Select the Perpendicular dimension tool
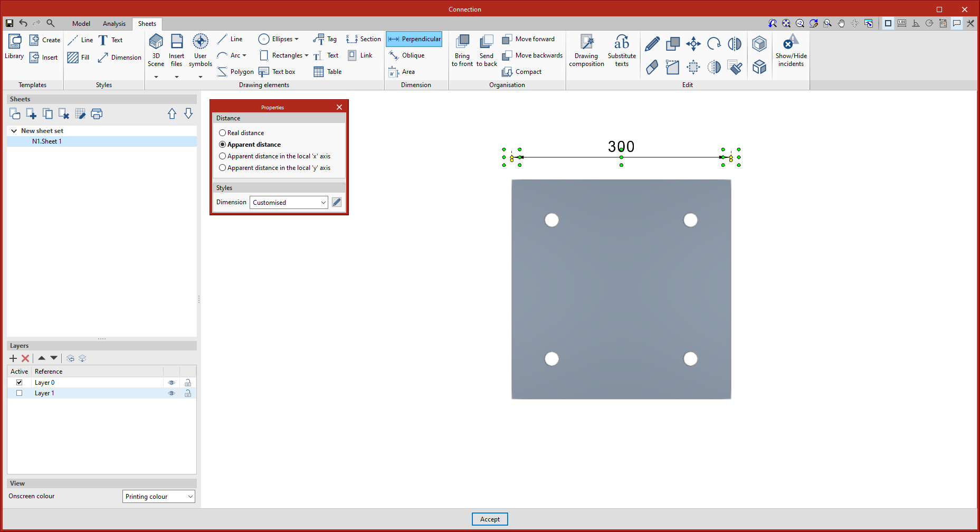The width and height of the screenshot is (980, 532). coord(414,39)
